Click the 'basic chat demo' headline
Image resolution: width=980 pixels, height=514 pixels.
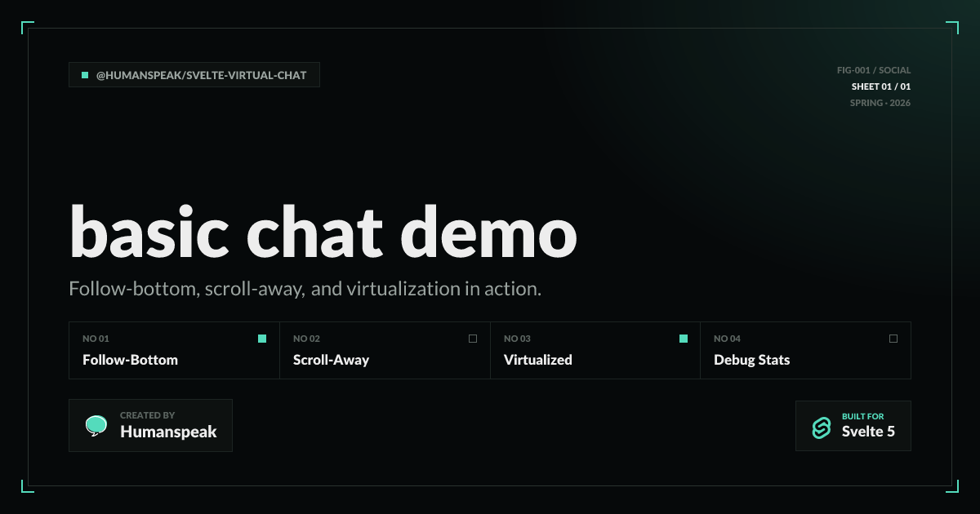323,230
